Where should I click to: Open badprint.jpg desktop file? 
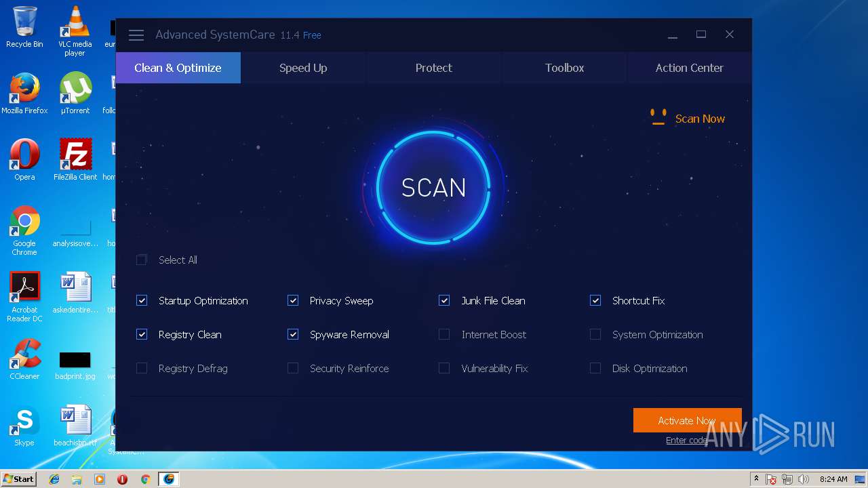[75, 365]
